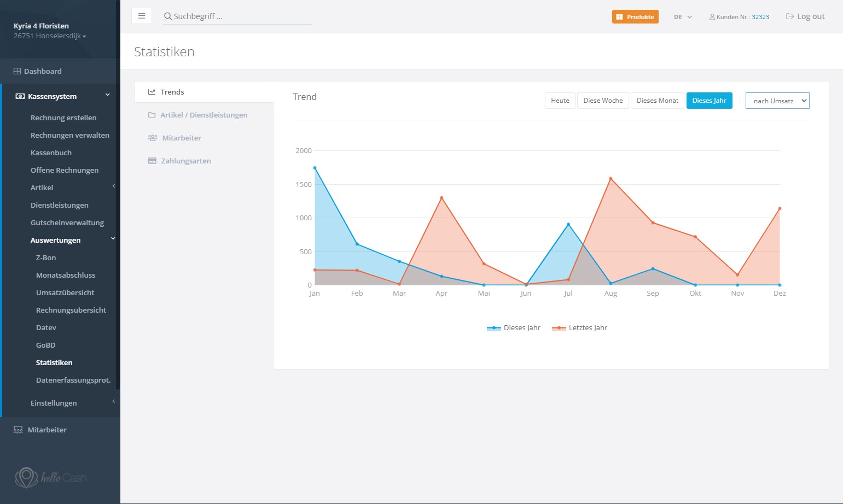The image size is (843, 504).
Task: Open Z-Bon report
Action: [46, 257]
